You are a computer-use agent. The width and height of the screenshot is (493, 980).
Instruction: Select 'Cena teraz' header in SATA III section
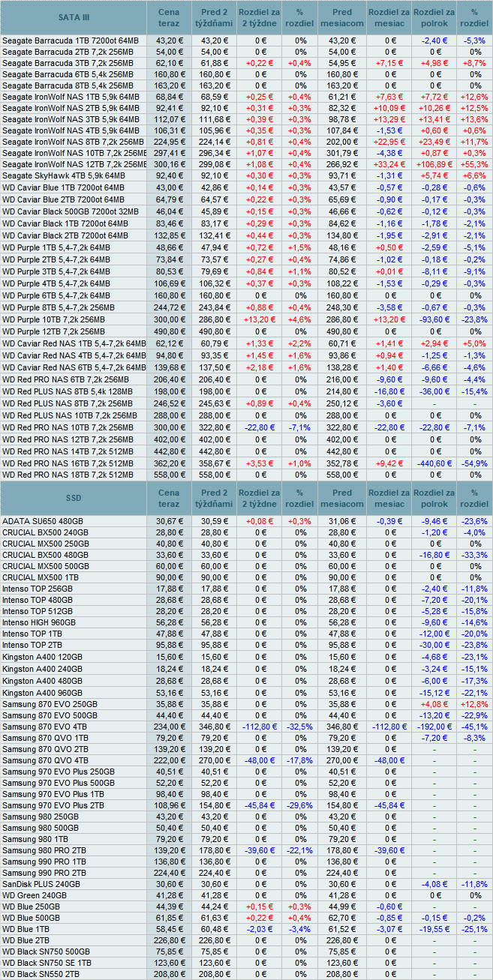coord(169,18)
